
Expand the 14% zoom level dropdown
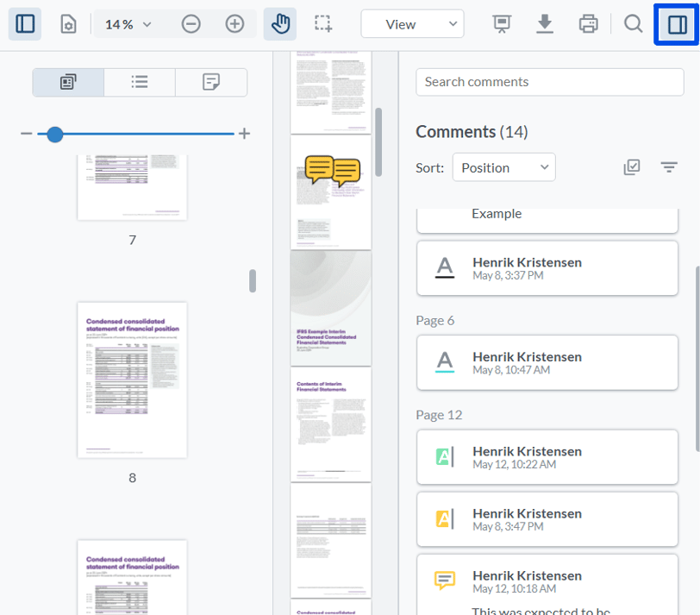pos(128,24)
